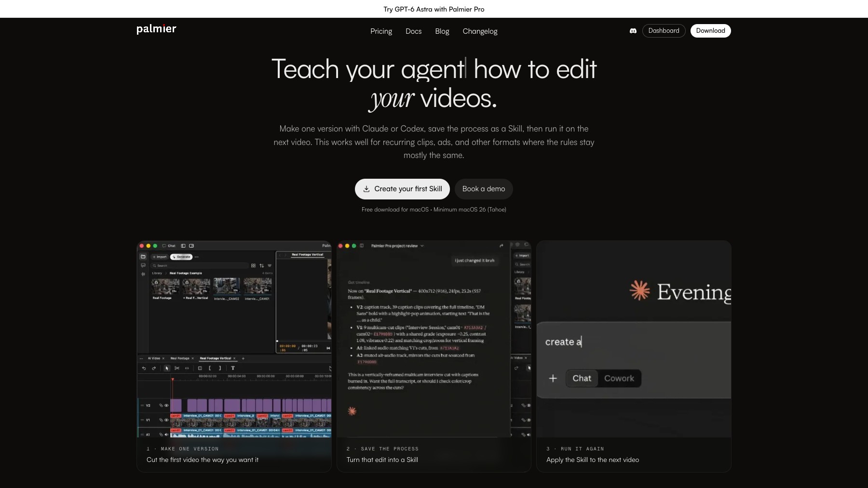Mute the A1 audio track
Viewport: 868px width, 488px height.
166,435
